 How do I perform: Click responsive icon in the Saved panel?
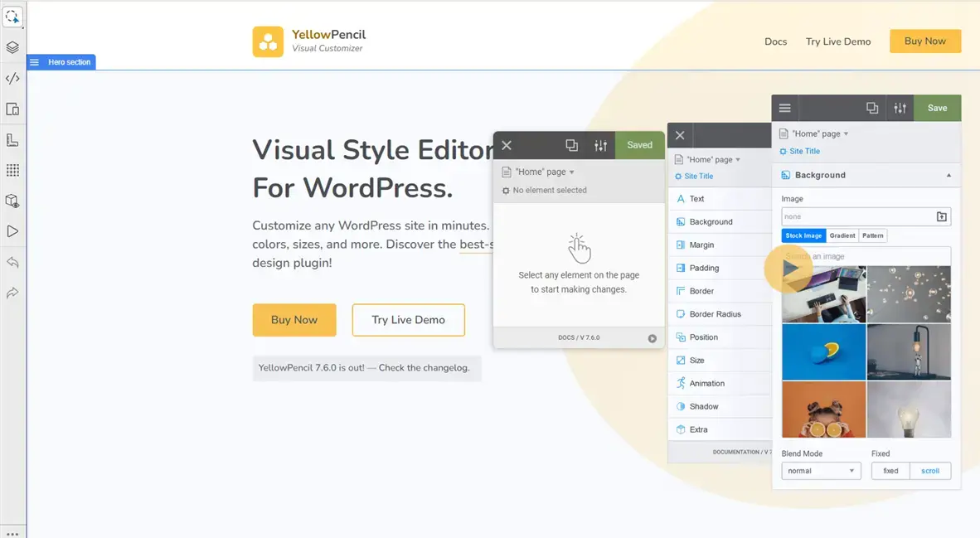point(571,145)
